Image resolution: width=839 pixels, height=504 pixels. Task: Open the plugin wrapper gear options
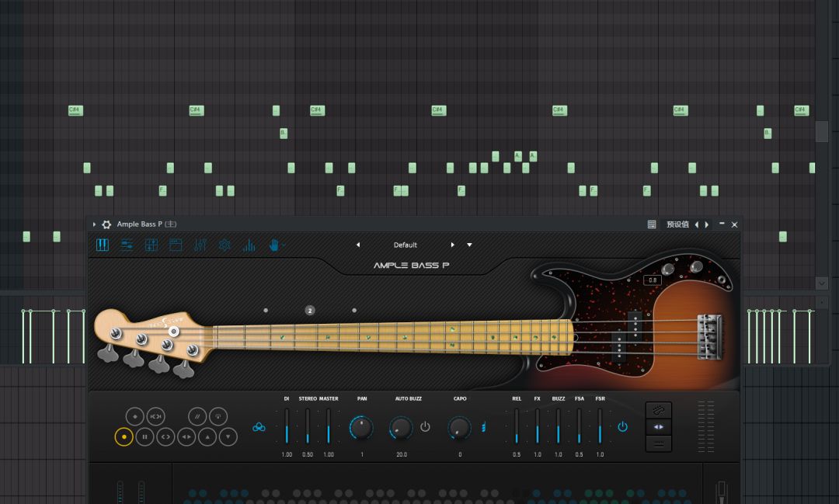[x=106, y=224]
